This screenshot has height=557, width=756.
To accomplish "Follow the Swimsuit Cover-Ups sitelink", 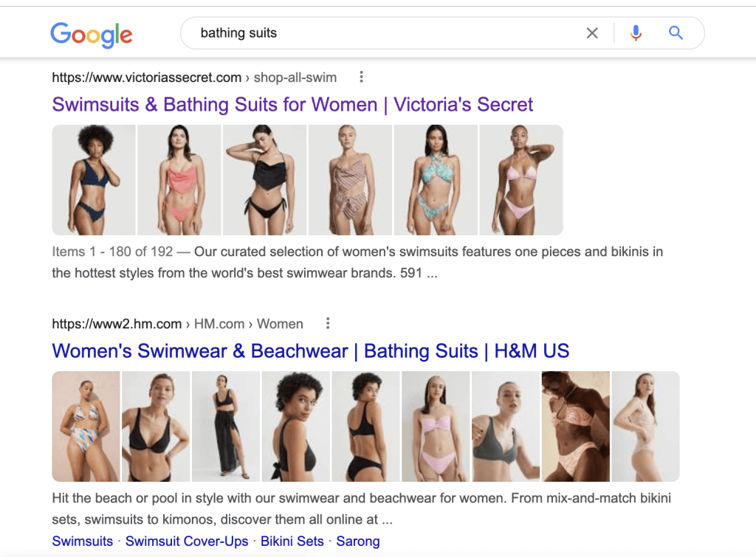I will point(187,541).
